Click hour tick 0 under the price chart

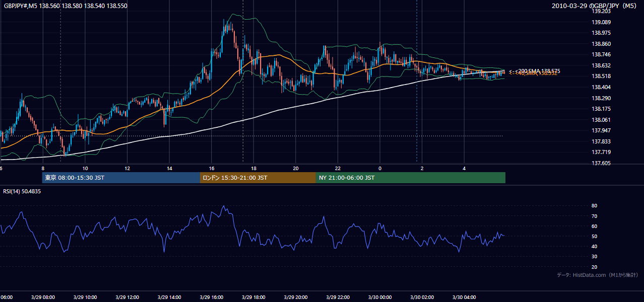tap(380, 169)
